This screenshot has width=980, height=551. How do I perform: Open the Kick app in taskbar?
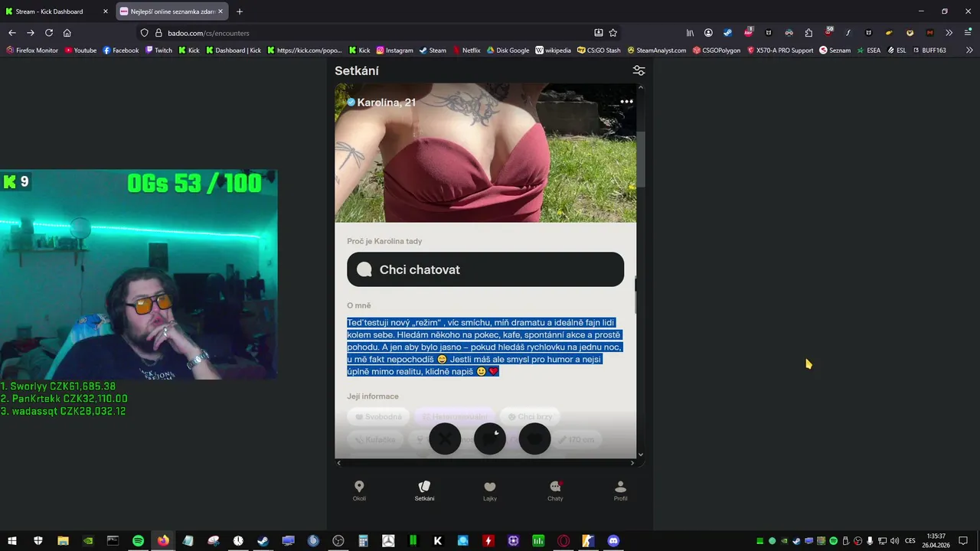pyautogui.click(x=438, y=541)
